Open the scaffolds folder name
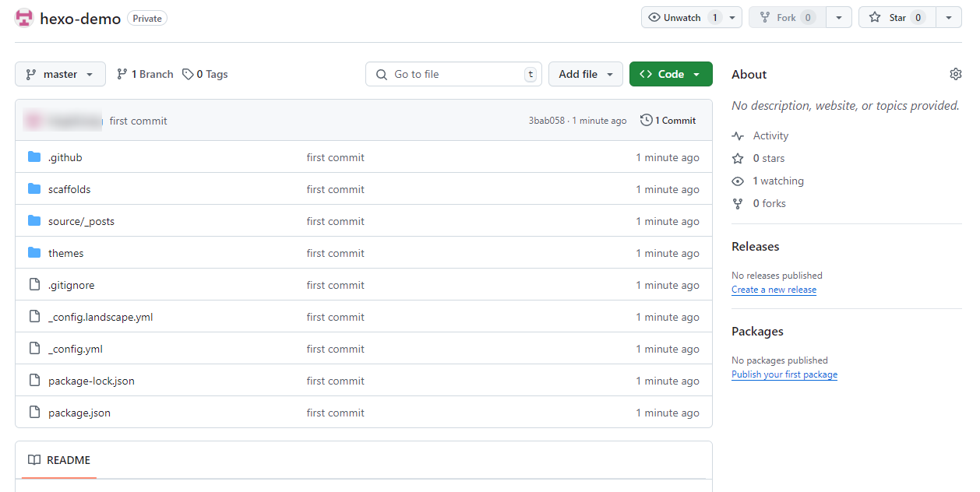 click(69, 189)
